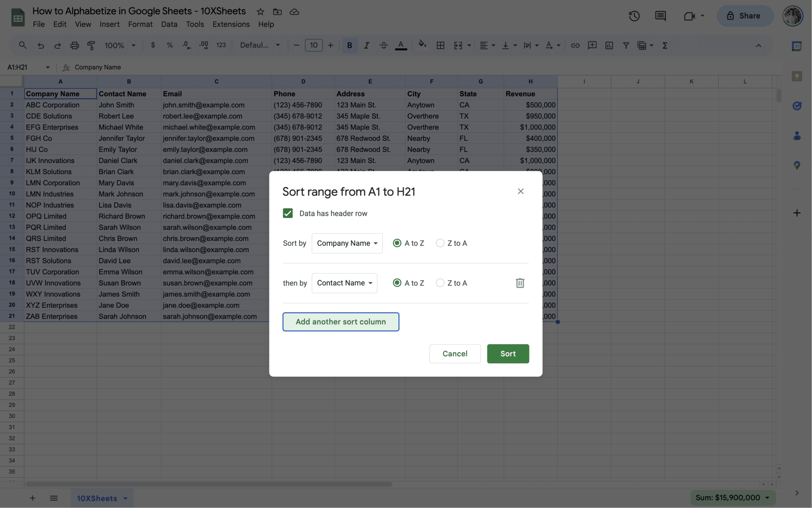Open the Data menu
The height and width of the screenshot is (508, 812).
click(169, 24)
